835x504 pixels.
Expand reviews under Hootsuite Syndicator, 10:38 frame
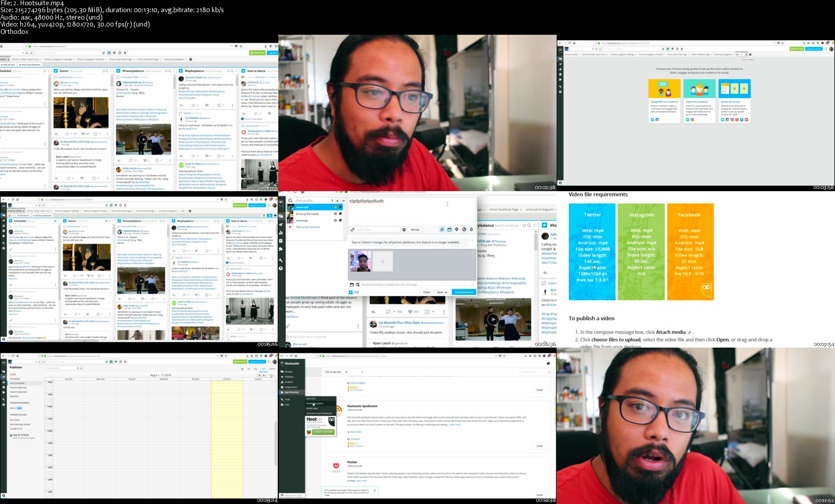(356, 446)
